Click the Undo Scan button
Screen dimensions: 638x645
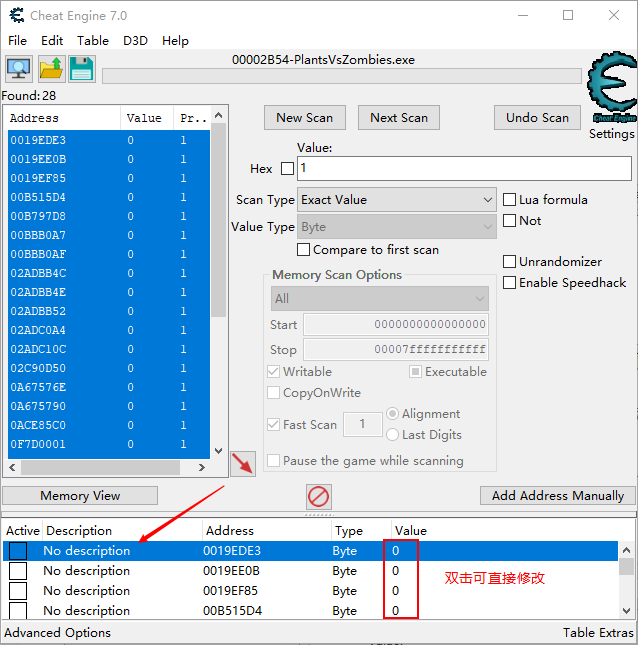pos(537,118)
